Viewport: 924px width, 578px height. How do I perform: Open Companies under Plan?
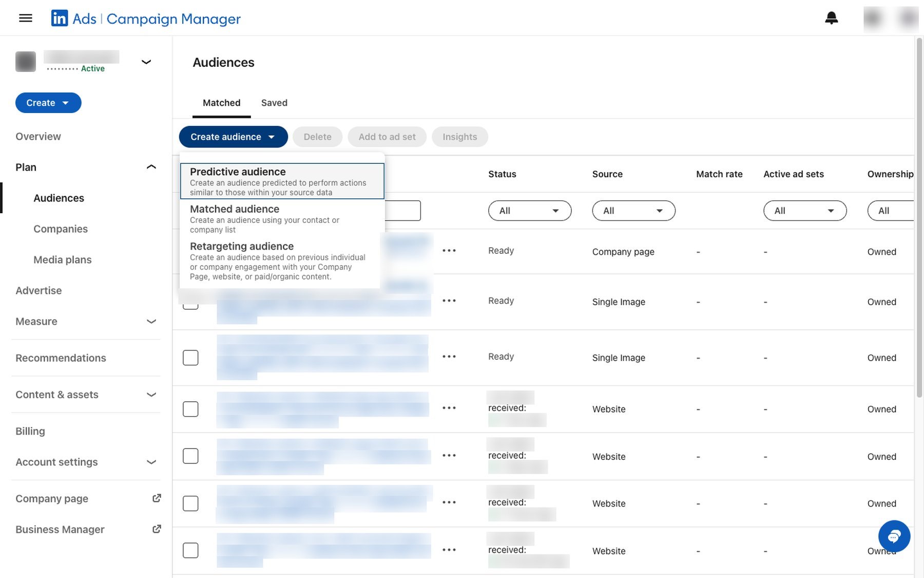tap(61, 229)
